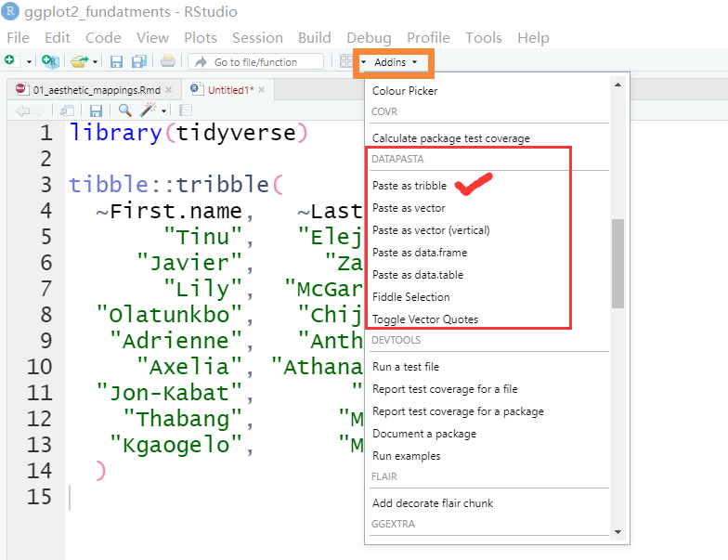Expand recent files dropdown arrow

tap(96, 62)
